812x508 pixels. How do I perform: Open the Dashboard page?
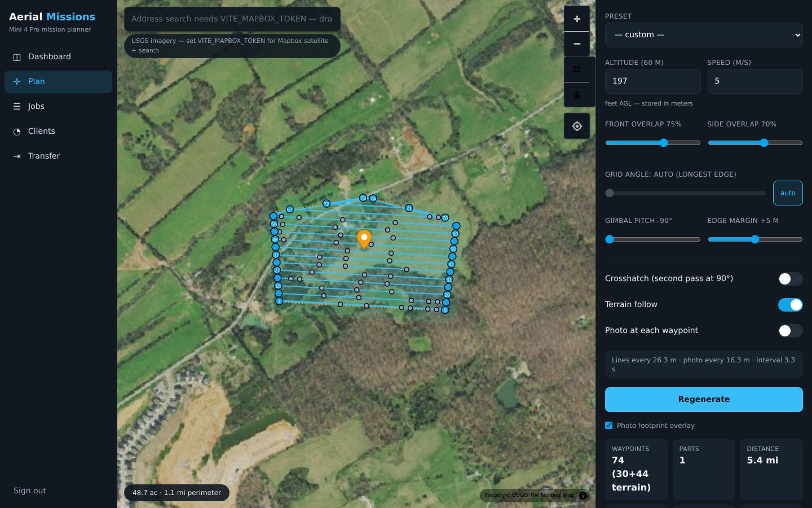58,56
